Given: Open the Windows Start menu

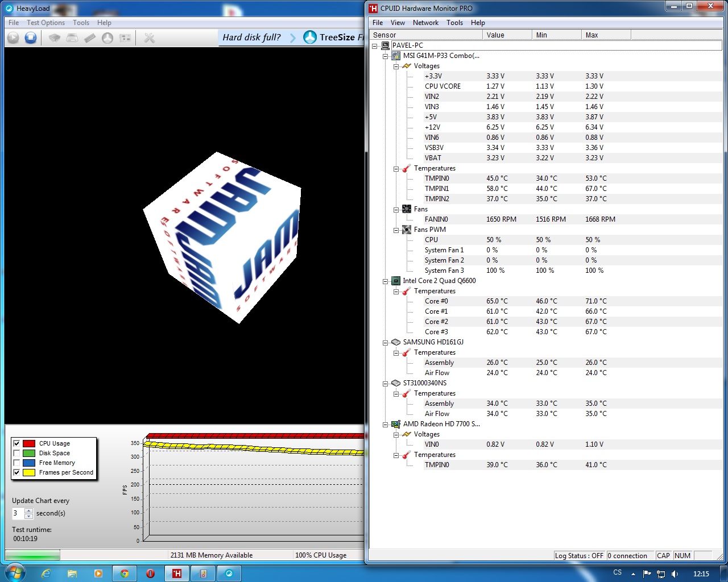Looking at the screenshot, I should click(15, 573).
